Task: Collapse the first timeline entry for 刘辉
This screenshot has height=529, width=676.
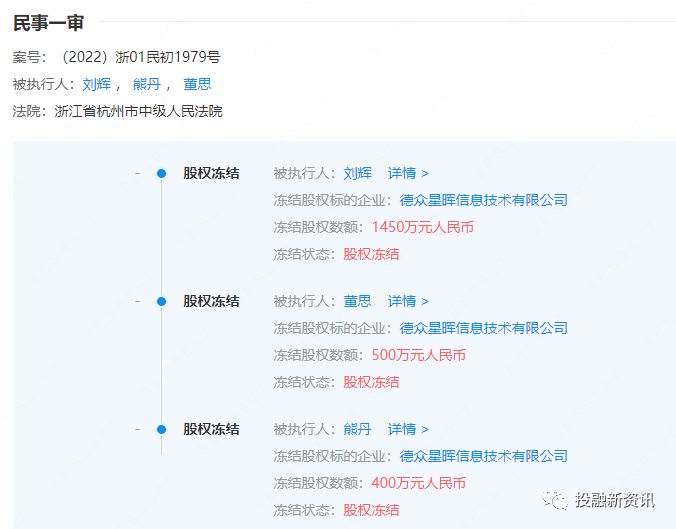Action: 138,173
